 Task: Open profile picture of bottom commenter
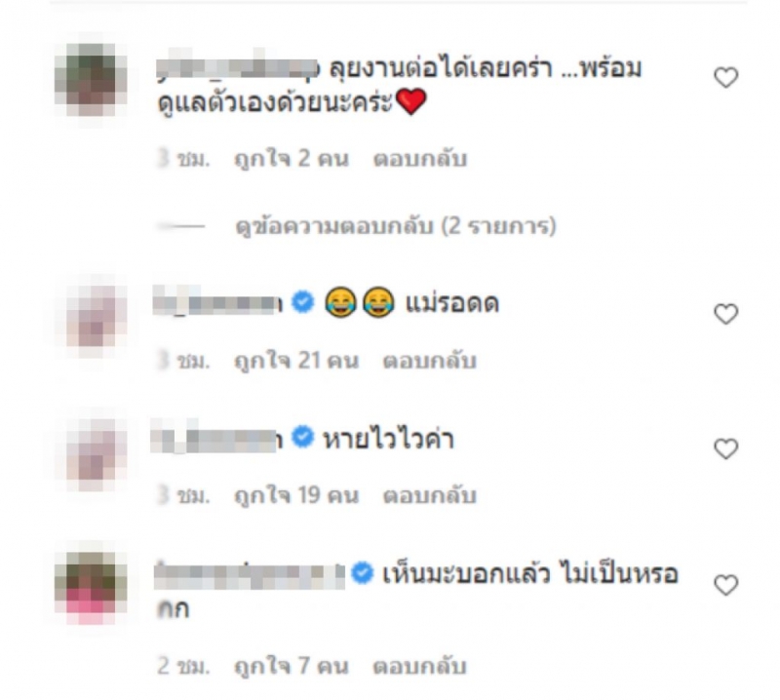pos(91,587)
